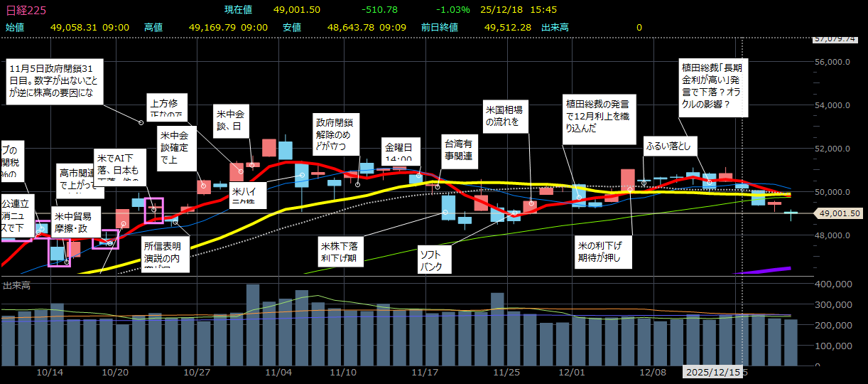Click the 前日終値 value 49,512.28
Screen dimensions: 868x384
pyautogui.click(x=509, y=27)
